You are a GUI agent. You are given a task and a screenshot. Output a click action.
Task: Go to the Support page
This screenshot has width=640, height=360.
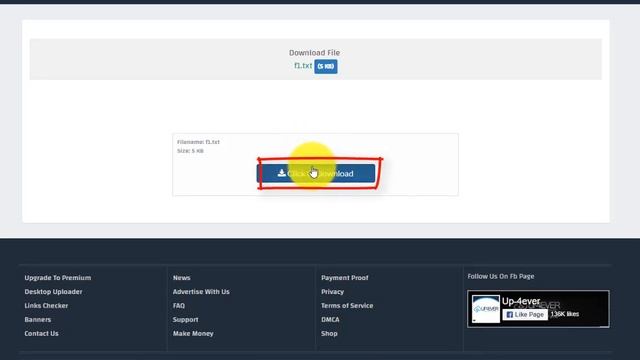click(x=185, y=319)
